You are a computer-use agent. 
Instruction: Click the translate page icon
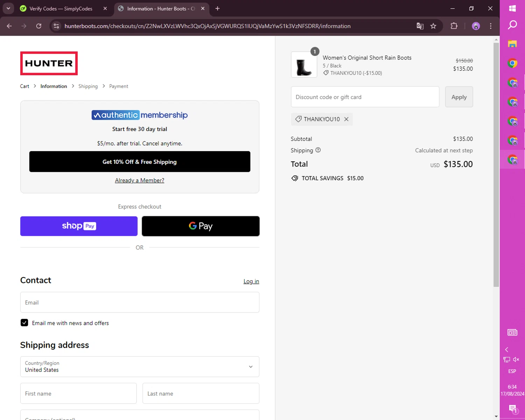[x=420, y=26]
